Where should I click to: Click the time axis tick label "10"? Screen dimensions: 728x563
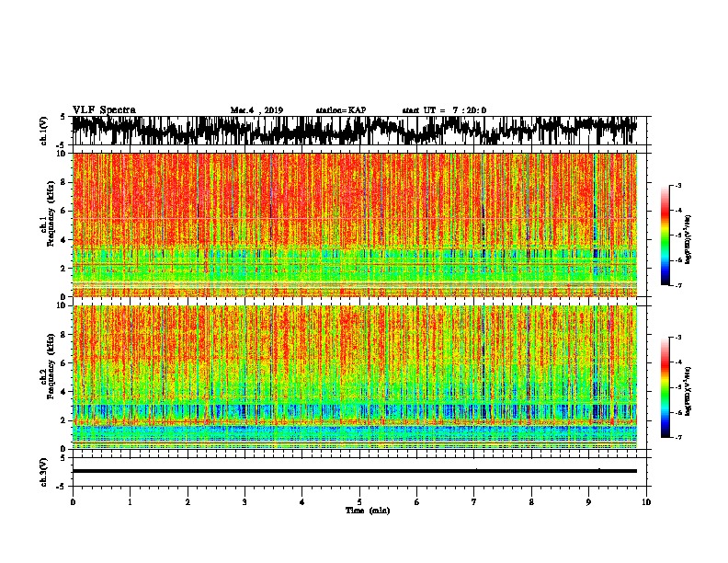(646, 502)
